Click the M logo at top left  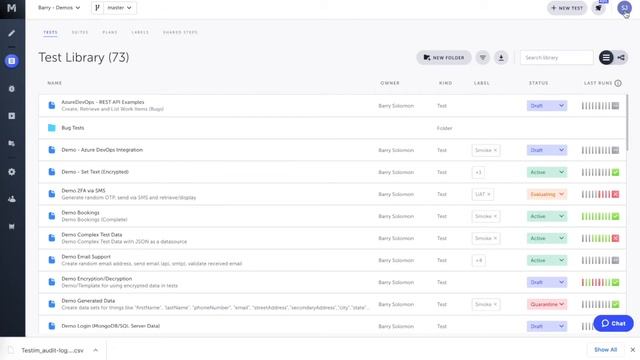(12, 8)
